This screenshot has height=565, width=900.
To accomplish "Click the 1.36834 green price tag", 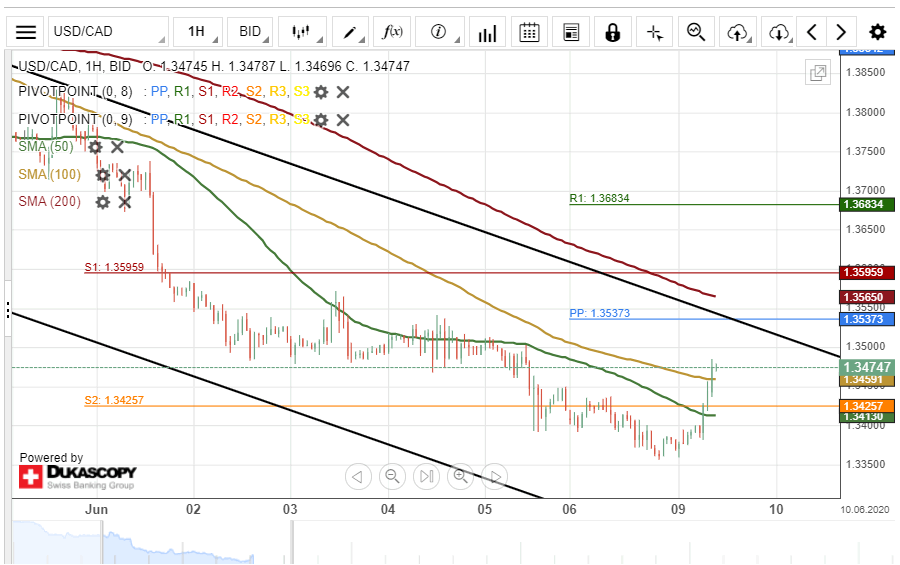I will click(x=867, y=204).
